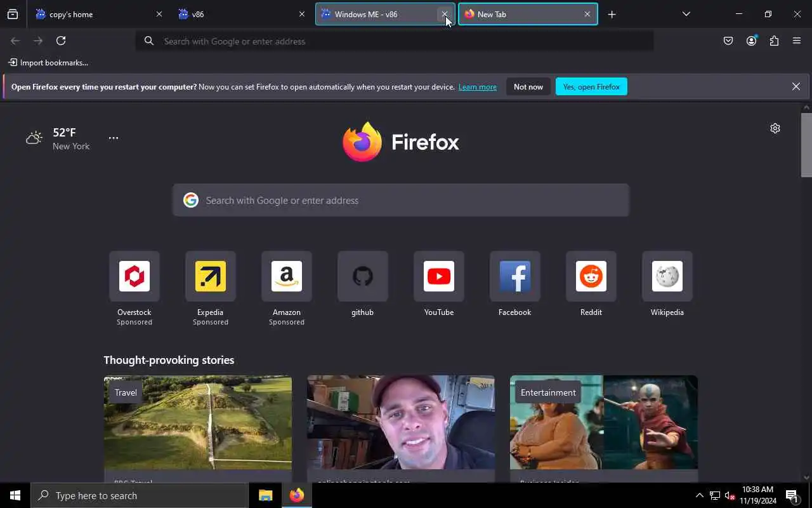
Task: Open the network status tray icon
Action: 715,495
